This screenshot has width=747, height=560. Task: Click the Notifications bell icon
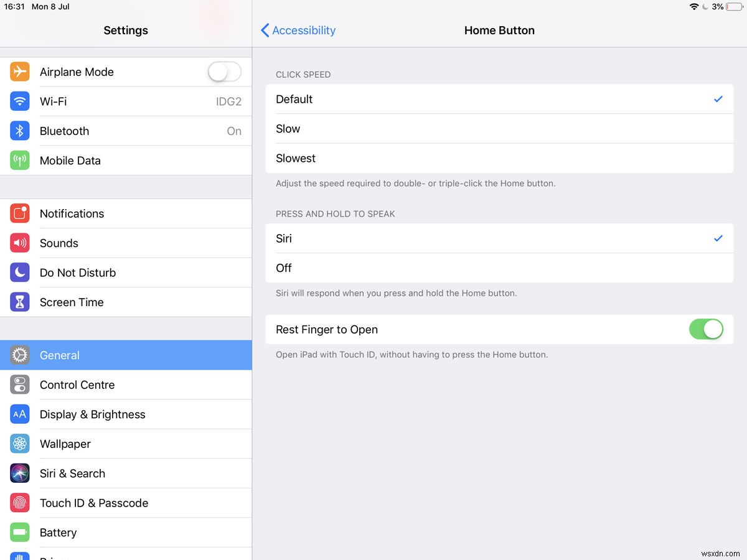(19, 213)
